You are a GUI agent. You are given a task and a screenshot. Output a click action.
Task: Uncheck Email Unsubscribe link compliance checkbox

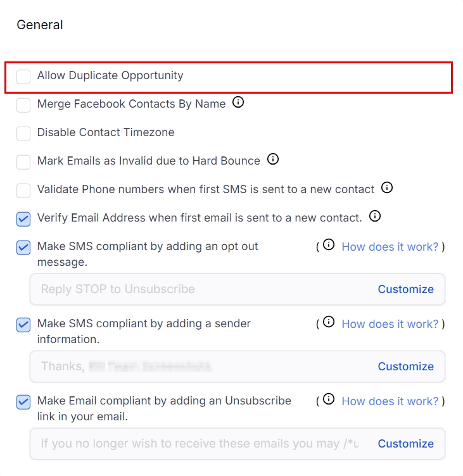(x=23, y=402)
